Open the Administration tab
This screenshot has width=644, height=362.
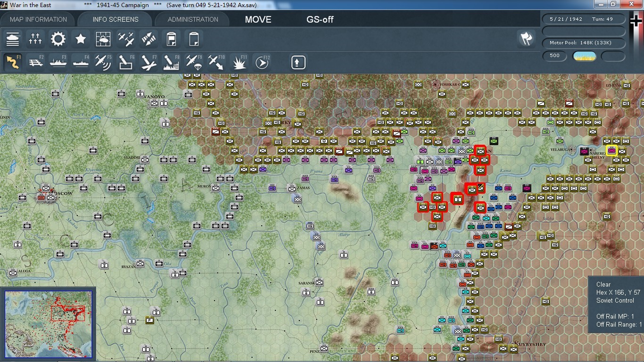click(x=193, y=19)
